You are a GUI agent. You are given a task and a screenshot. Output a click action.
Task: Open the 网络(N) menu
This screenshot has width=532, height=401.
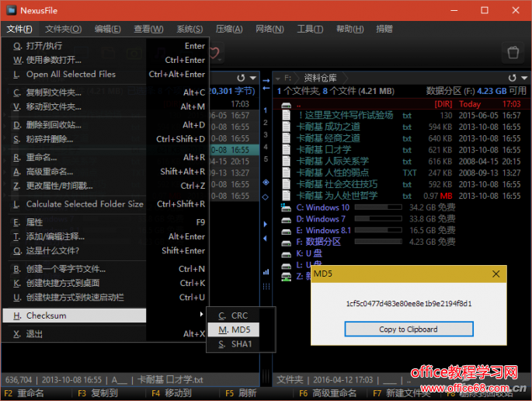[x=269, y=30]
